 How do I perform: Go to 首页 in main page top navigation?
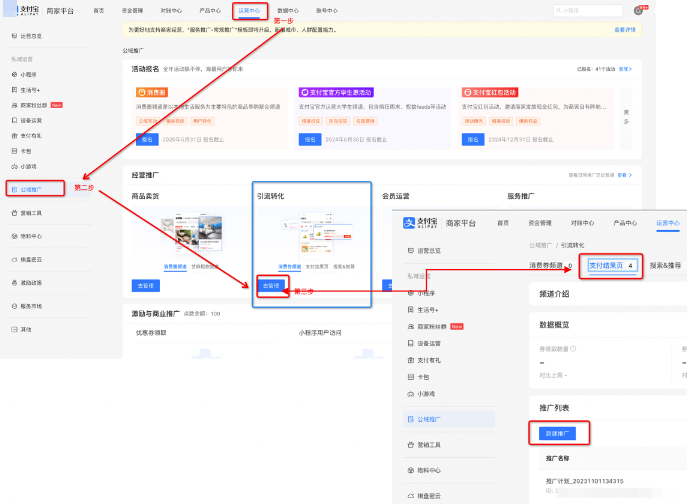point(99,11)
